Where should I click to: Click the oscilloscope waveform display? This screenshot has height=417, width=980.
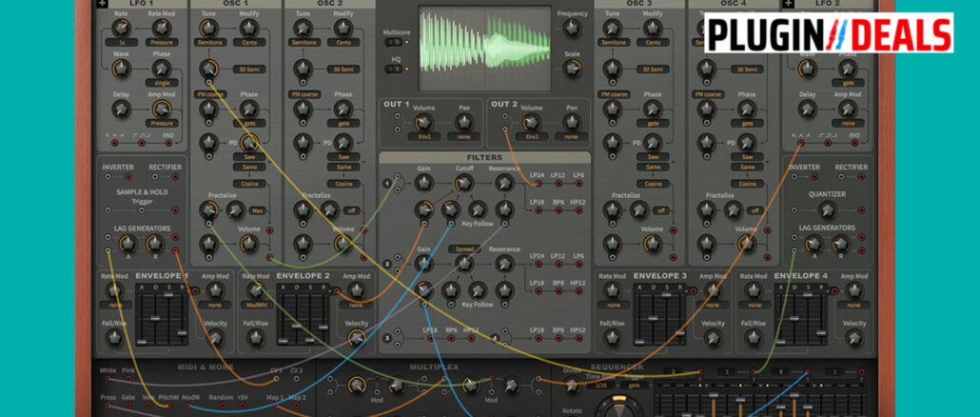point(485,49)
